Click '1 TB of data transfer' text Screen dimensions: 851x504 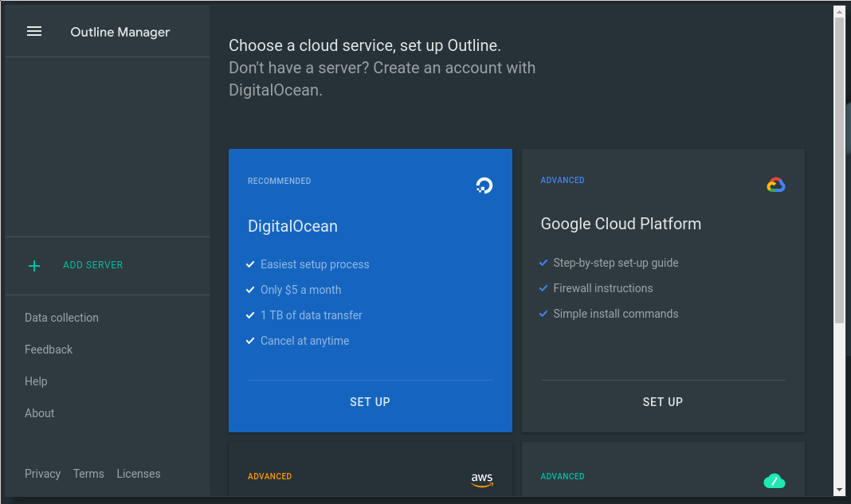click(x=311, y=315)
